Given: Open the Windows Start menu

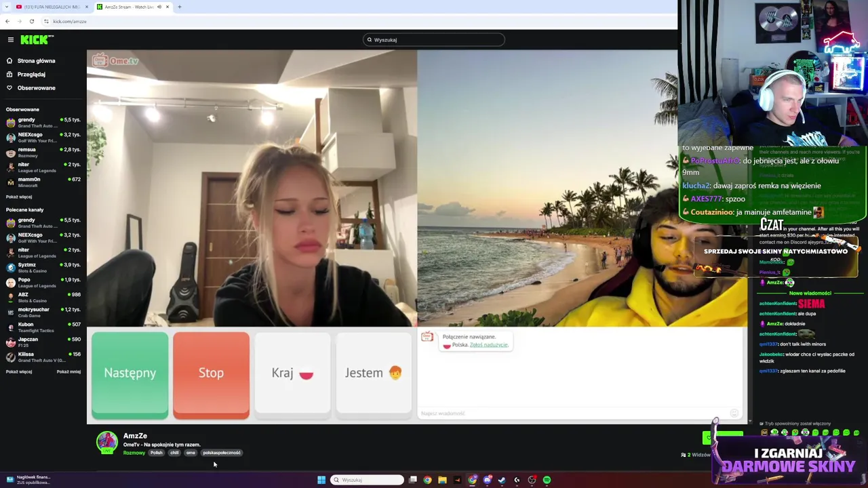Looking at the screenshot, I should (321, 480).
